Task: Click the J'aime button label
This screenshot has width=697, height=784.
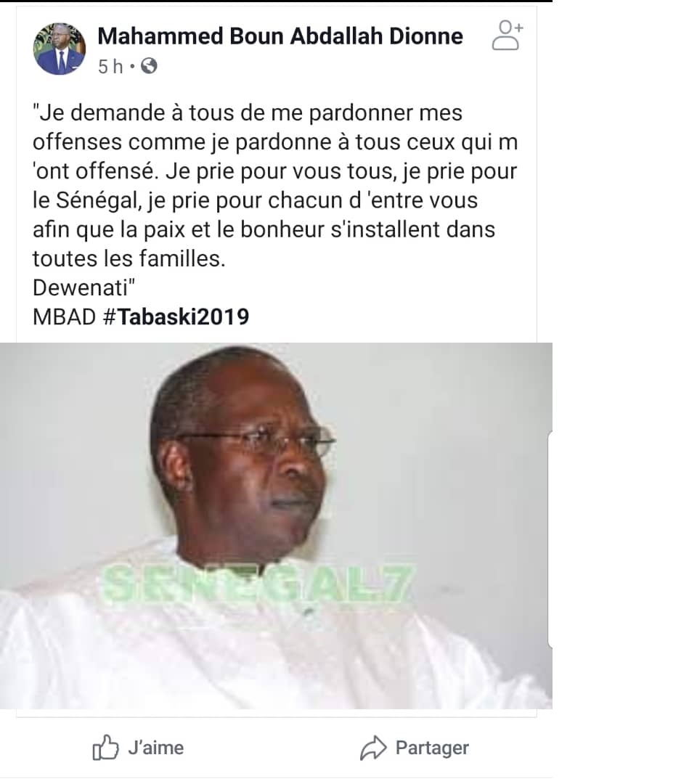Action: tap(156, 748)
